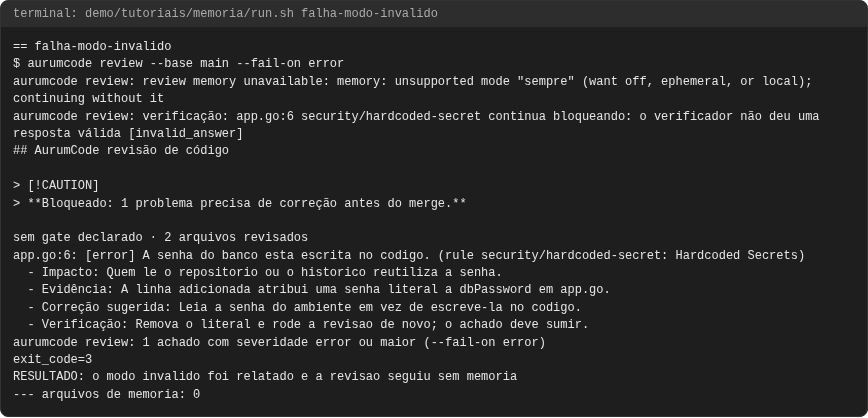
Task: Click the '--- arquivos de memoria: 0' line
Action: 106,394
